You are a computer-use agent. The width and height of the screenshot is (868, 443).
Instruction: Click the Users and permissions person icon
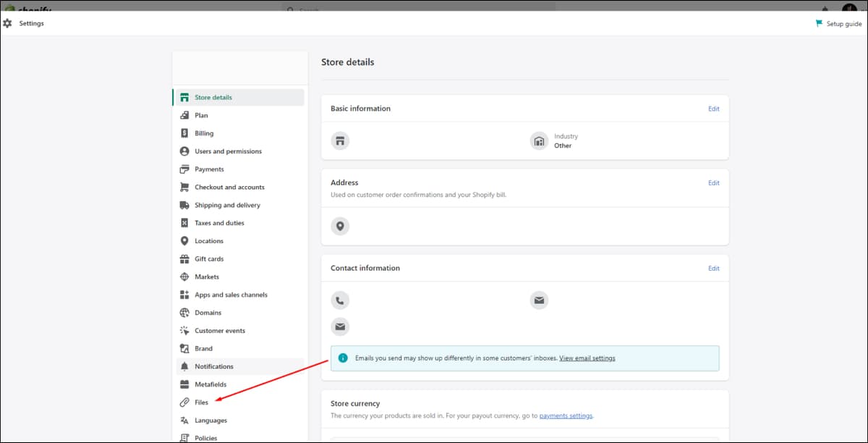point(184,151)
